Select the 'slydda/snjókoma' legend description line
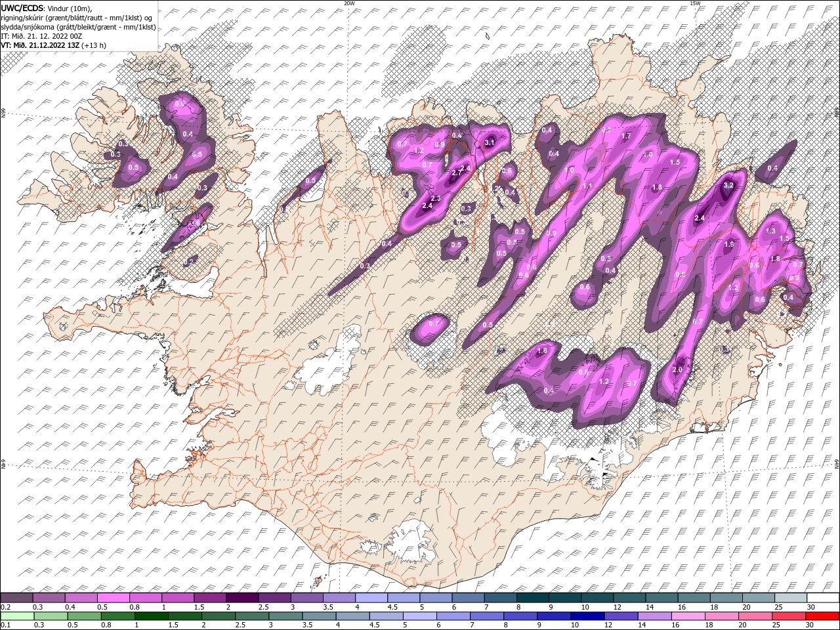840x630 pixels. tap(78, 27)
